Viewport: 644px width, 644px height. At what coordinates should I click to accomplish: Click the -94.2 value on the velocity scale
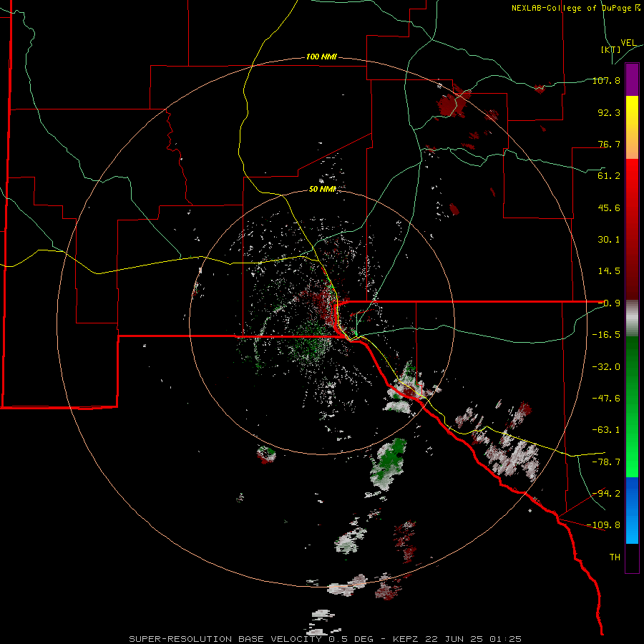(606, 493)
